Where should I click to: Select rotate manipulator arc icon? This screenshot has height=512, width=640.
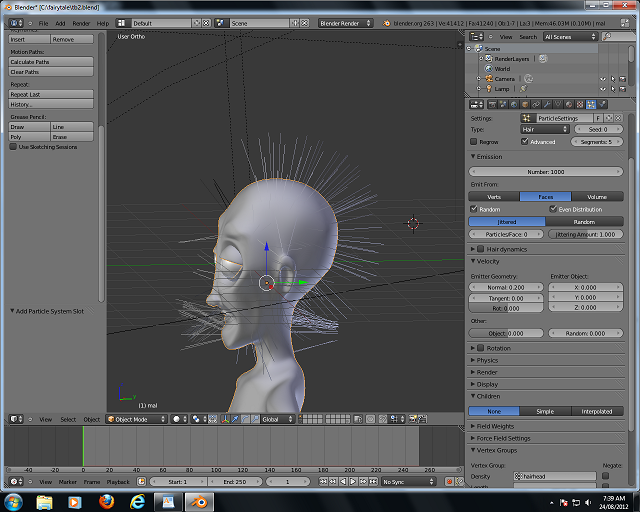(245, 419)
